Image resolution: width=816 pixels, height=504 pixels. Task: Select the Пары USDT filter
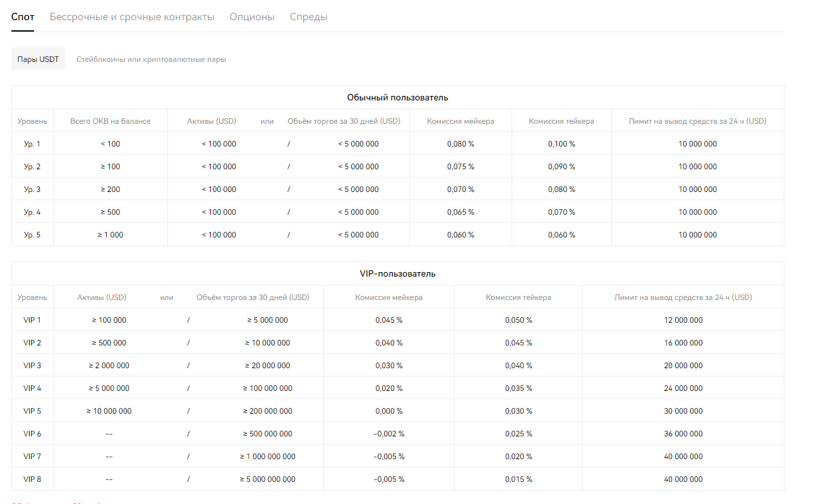point(38,59)
